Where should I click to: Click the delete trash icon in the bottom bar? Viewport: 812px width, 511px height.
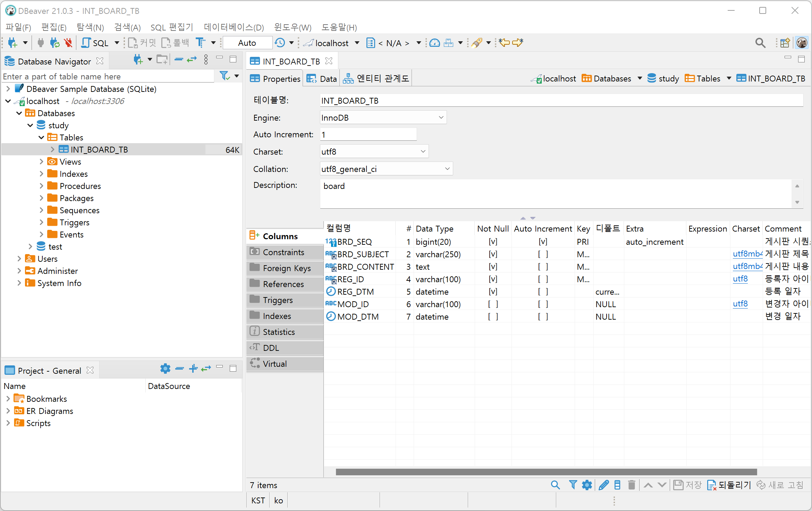(632, 485)
